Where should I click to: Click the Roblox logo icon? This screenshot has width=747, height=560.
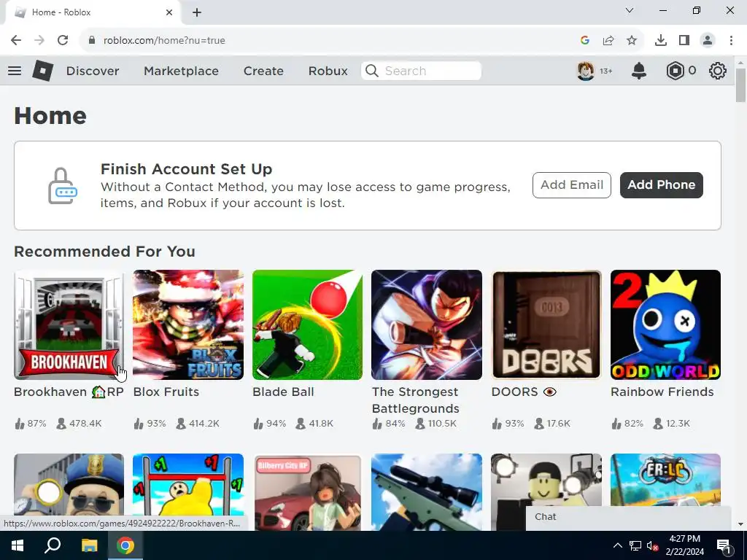point(42,71)
